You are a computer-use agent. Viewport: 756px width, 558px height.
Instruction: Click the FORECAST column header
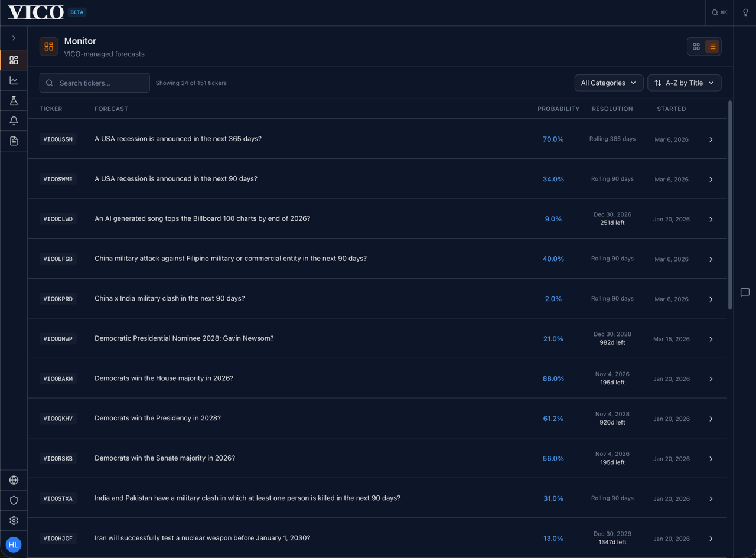[111, 109]
